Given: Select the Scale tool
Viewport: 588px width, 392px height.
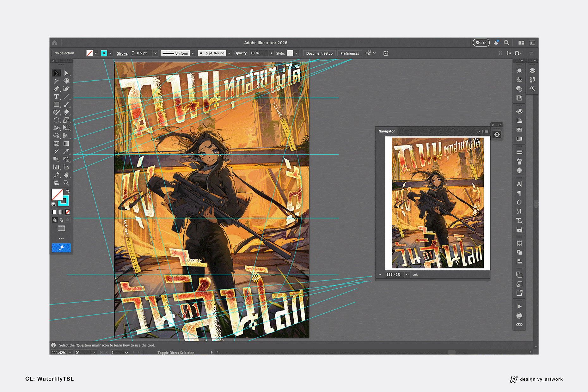Looking at the screenshot, I should tap(66, 120).
